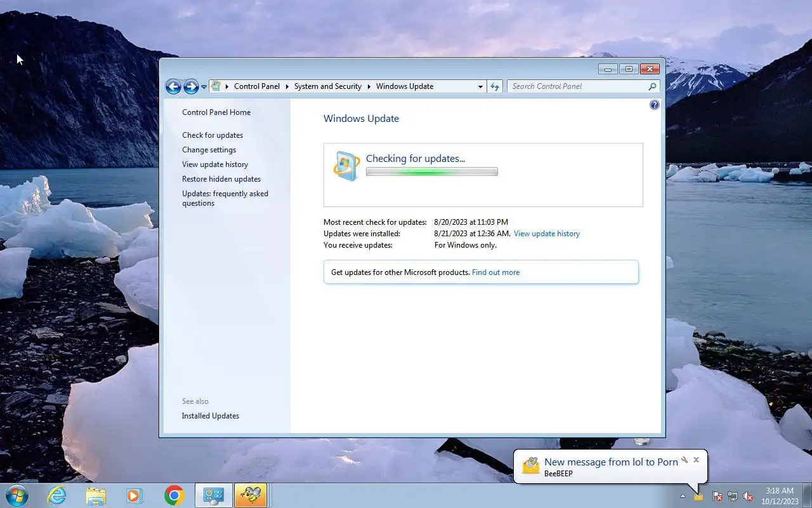The image size is (812, 508).
Task: Go back with the Back arrow button
Action: click(173, 86)
